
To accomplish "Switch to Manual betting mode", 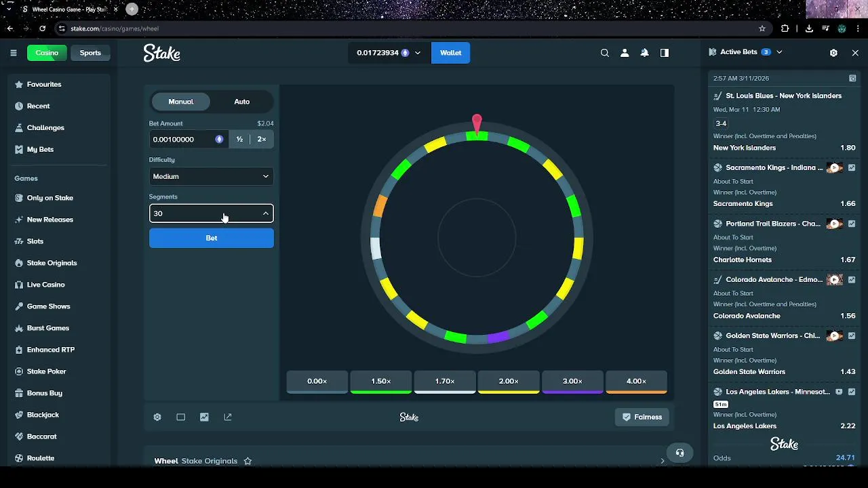I will (180, 102).
